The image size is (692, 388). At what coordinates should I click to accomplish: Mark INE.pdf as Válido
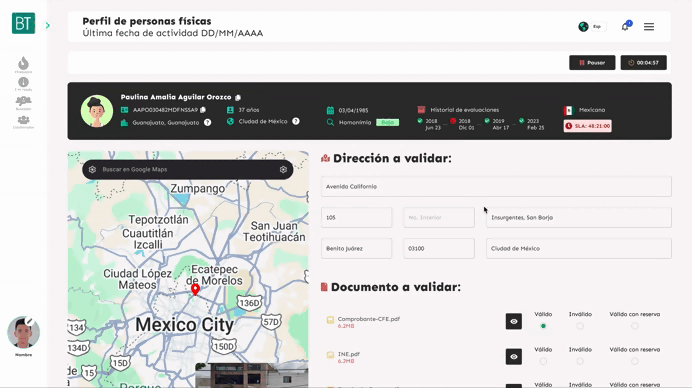pyautogui.click(x=543, y=362)
